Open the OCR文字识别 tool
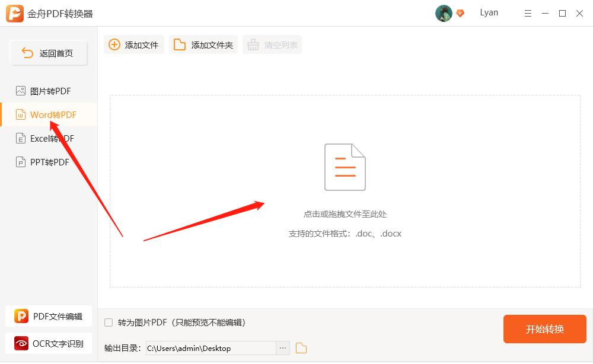The height and width of the screenshot is (364, 593). click(x=49, y=343)
